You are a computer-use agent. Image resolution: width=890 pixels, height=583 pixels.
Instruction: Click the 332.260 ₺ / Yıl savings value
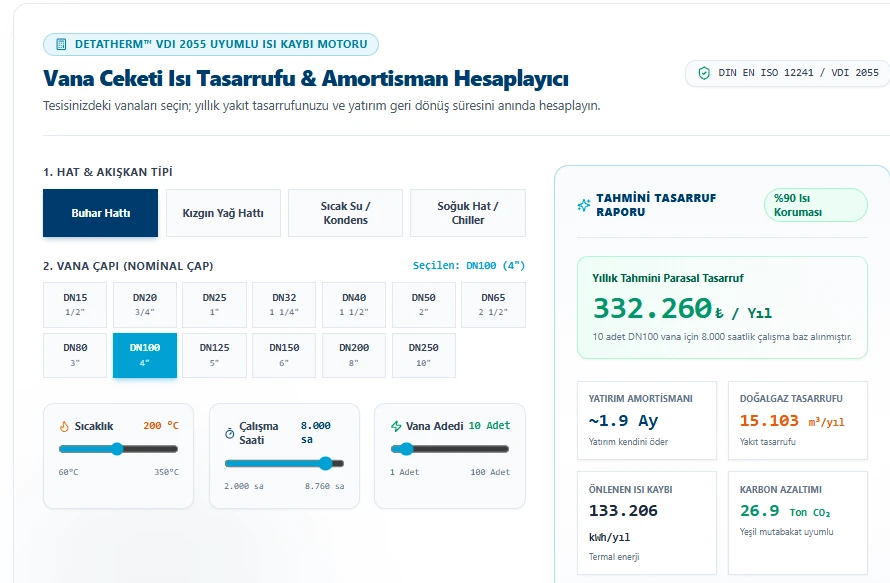[x=682, y=309]
